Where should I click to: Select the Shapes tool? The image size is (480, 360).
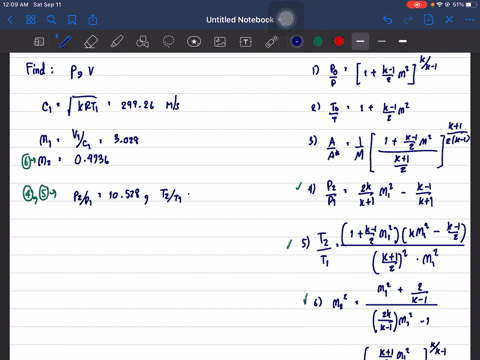tap(143, 42)
